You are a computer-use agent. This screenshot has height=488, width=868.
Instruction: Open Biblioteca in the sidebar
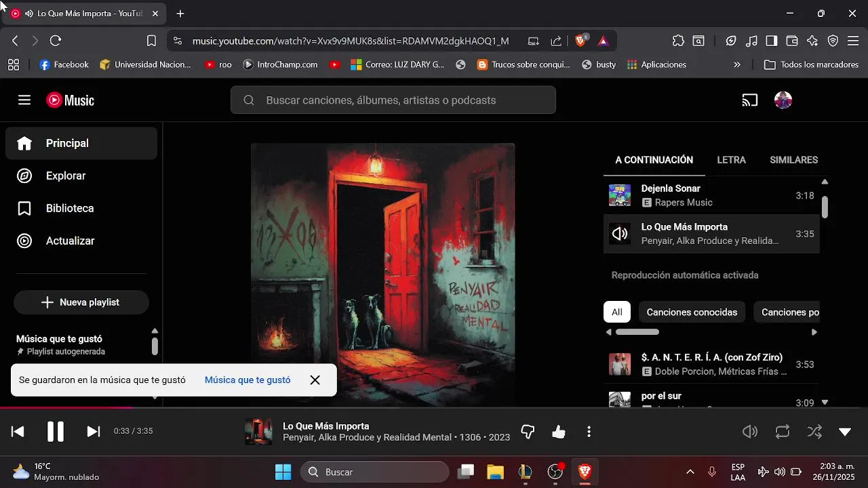pyautogui.click(x=81, y=208)
